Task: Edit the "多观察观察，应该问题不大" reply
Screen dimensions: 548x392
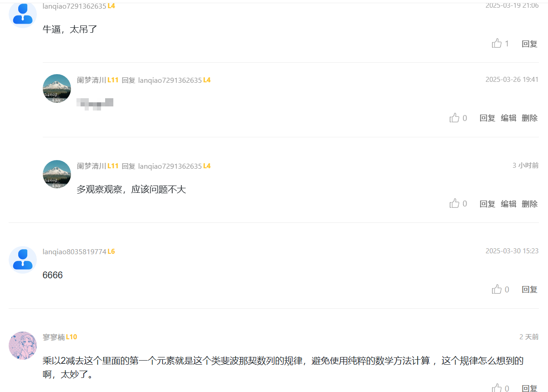Action: (508, 204)
